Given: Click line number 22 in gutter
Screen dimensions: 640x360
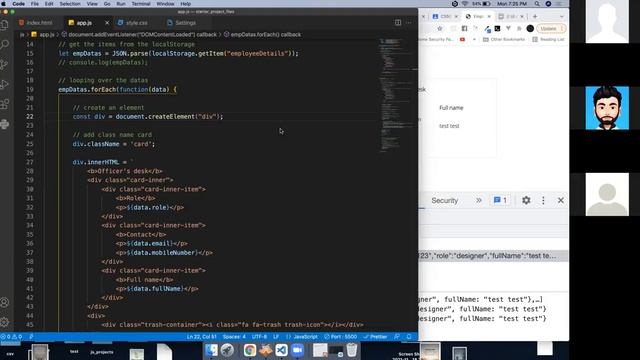Looking at the screenshot, I should [30, 116].
